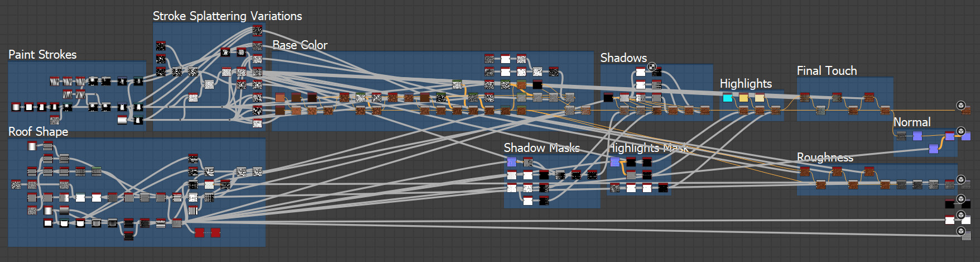Select the solid black node in Base Color frame
Viewport: 980px width, 262px height.
537,84
